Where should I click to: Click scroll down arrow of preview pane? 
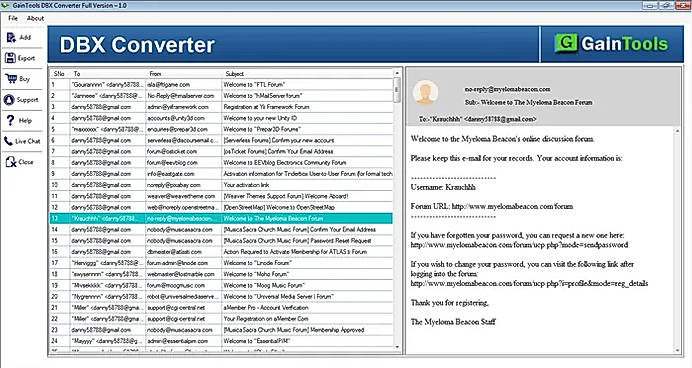(x=678, y=350)
